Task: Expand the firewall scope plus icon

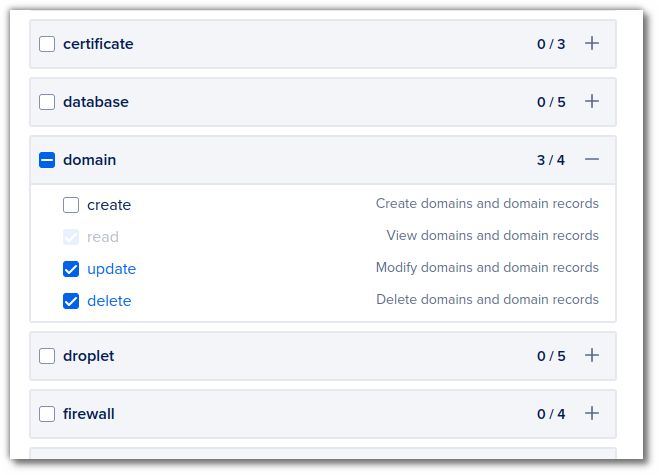Action: pyautogui.click(x=592, y=413)
